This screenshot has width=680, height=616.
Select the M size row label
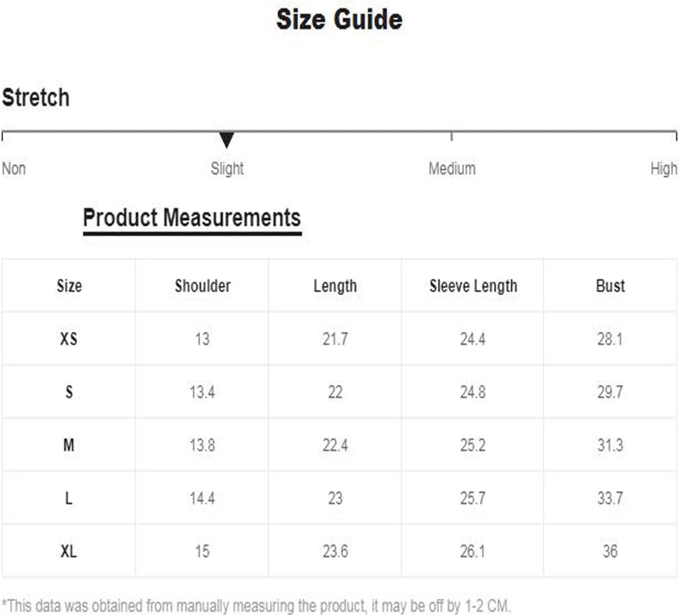coord(69,445)
